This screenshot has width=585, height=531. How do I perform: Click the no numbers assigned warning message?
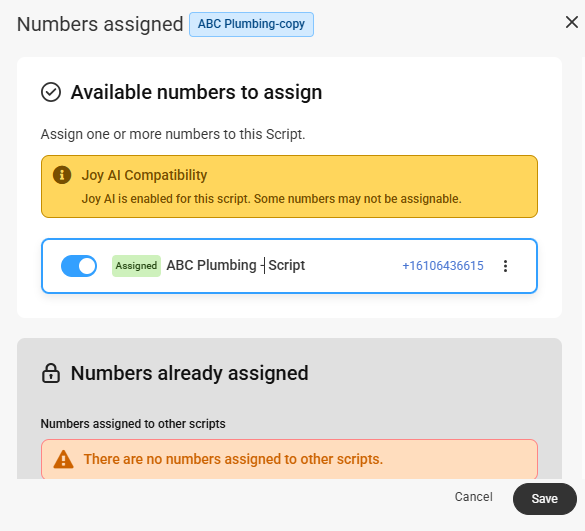click(x=233, y=459)
